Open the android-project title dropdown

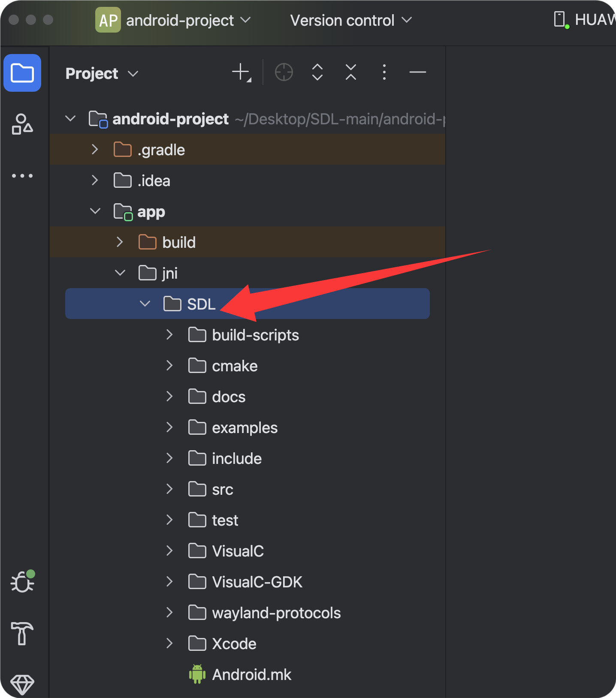coord(189,20)
